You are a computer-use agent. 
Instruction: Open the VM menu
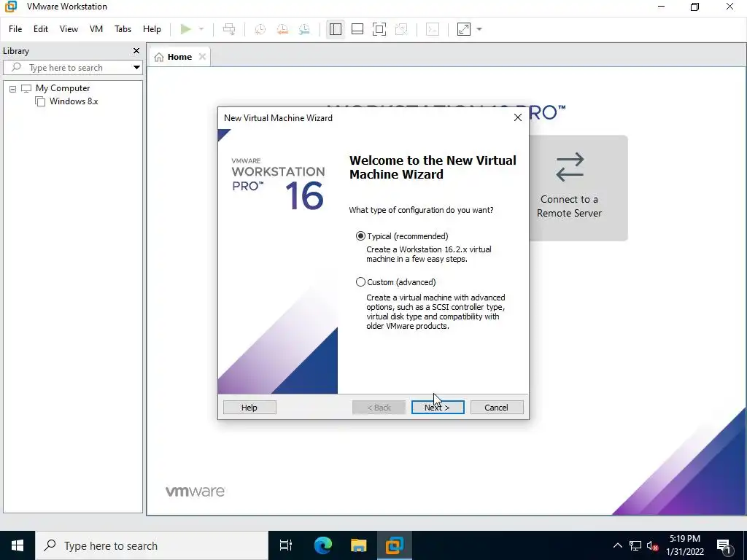[x=96, y=29]
